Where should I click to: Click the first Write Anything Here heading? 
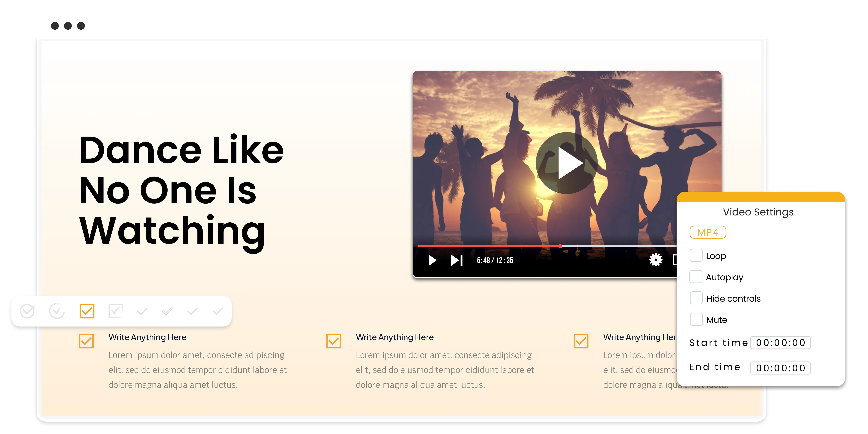[x=147, y=337]
